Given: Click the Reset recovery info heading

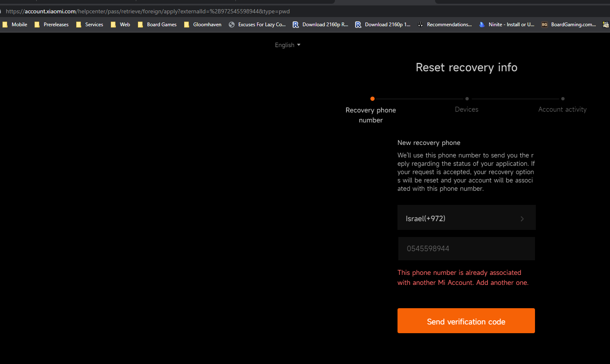Looking at the screenshot, I should coord(467,67).
